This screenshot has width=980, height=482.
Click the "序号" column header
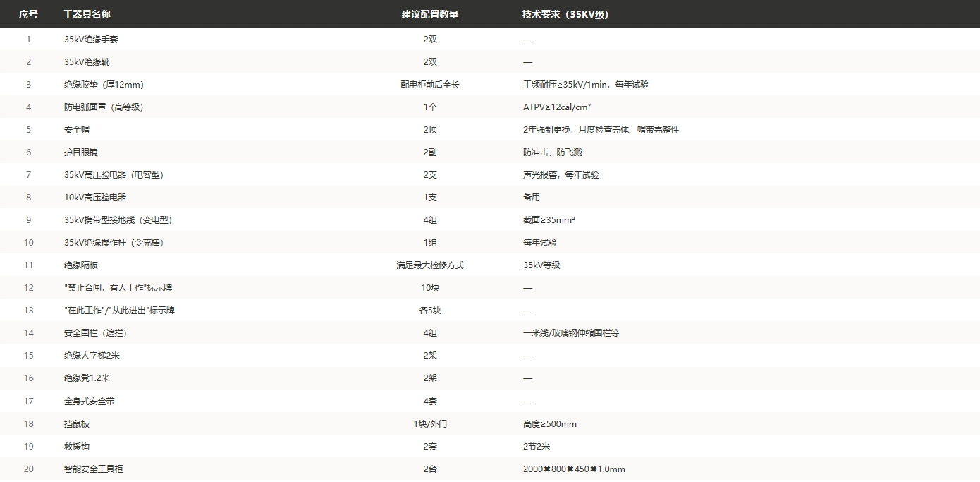[x=28, y=14]
